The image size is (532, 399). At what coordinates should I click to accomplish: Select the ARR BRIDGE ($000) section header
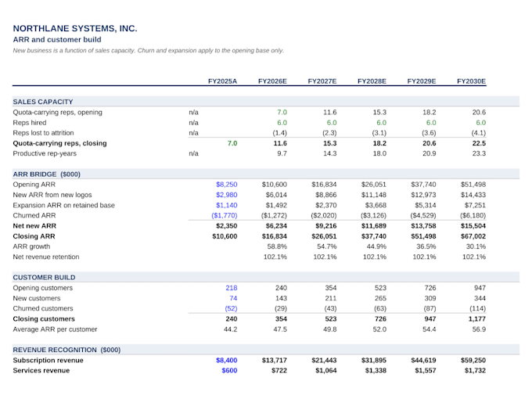tap(46, 174)
